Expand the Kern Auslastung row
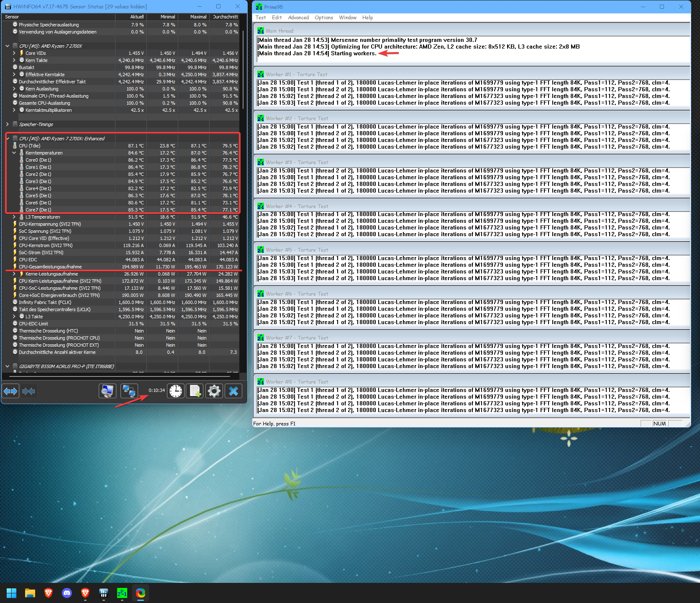 [14, 89]
